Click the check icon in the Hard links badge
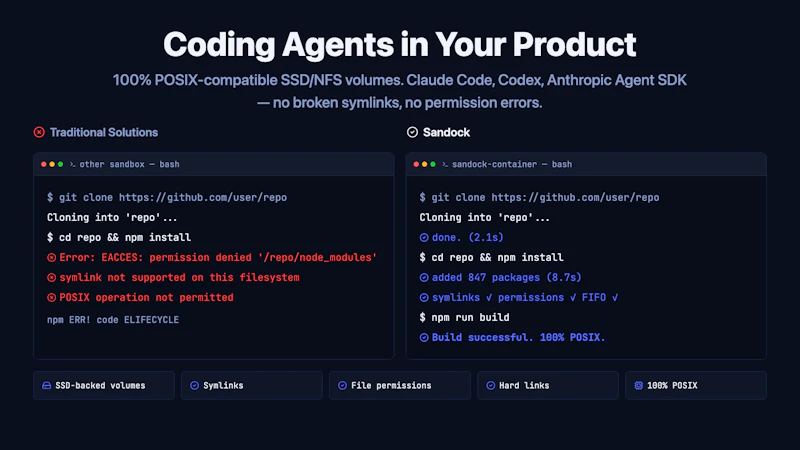 click(490, 386)
